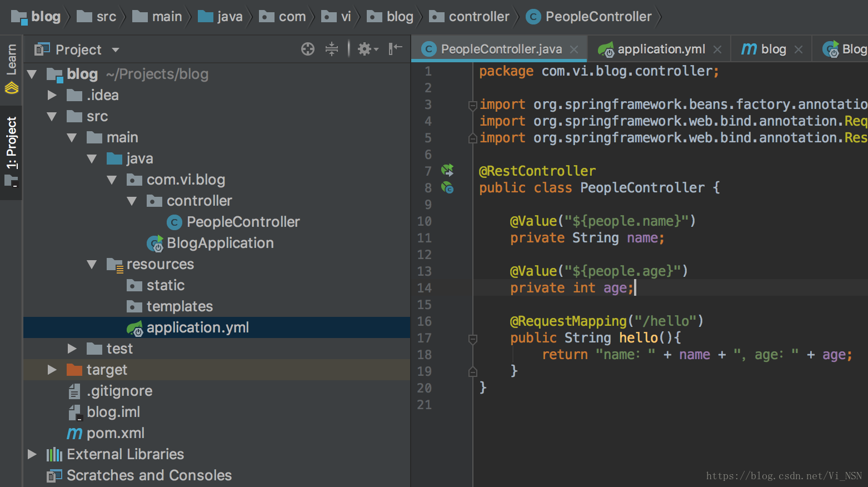
Task: Click the Spring bean gutter icon on line 8
Action: tap(447, 188)
